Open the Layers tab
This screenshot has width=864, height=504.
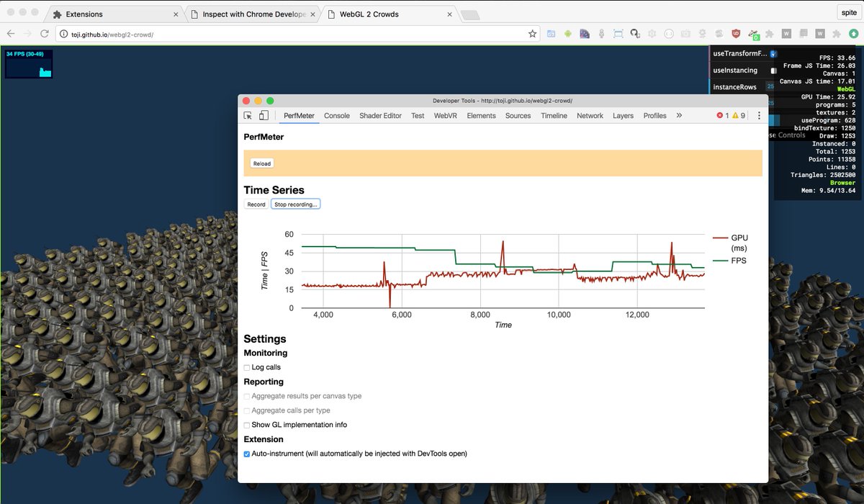pyautogui.click(x=623, y=116)
